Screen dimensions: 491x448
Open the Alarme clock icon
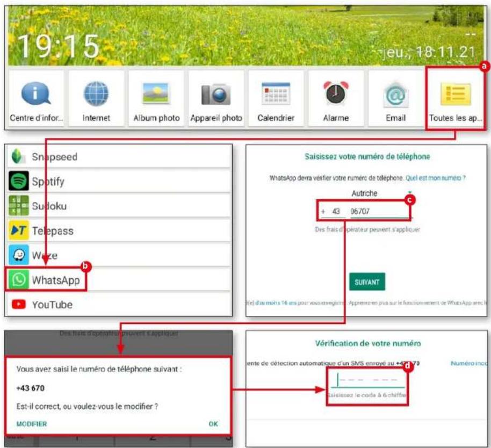pyautogui.click(x=336, y=93)
